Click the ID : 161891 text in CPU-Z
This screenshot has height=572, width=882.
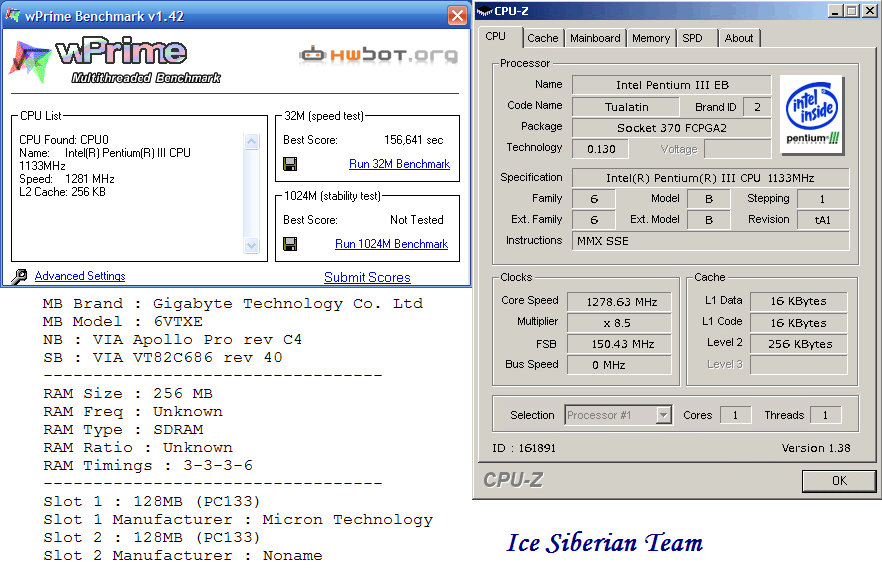[524, 448]
